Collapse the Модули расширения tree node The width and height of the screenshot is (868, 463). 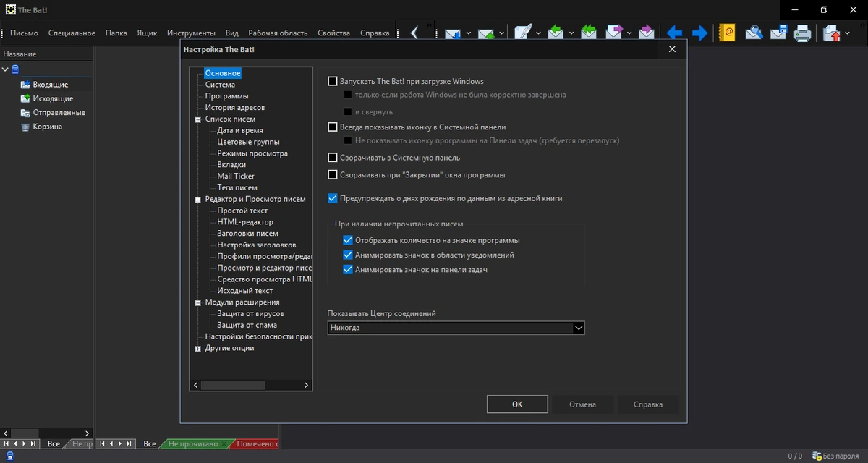(x=198, y=302)
